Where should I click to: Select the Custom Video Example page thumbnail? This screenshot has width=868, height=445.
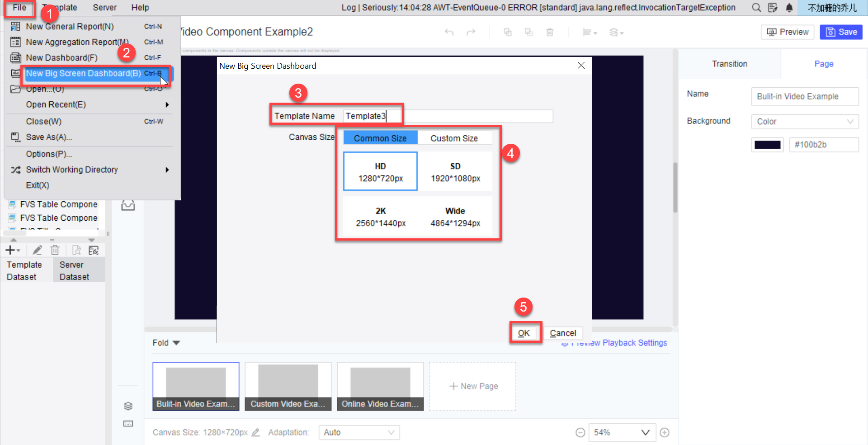tap(288, 386)
